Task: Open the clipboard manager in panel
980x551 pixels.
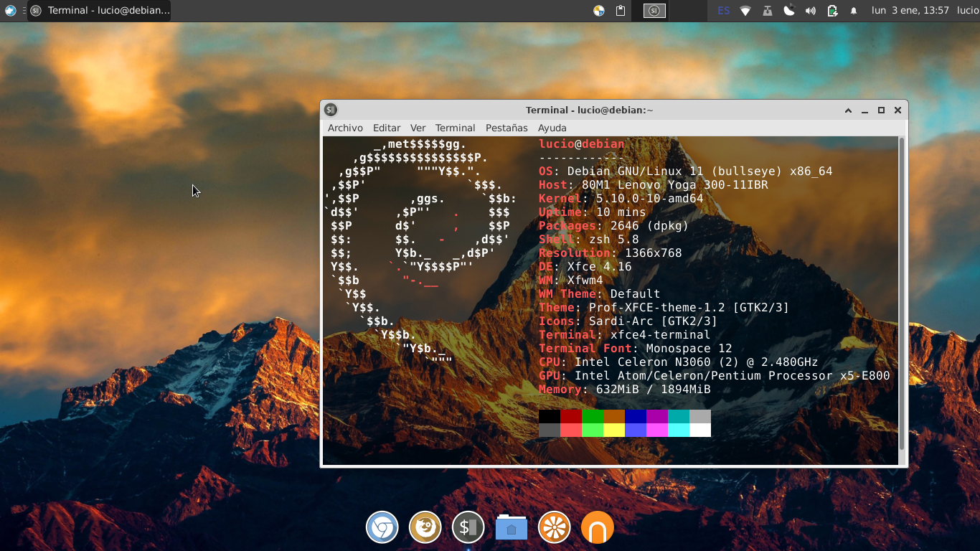Action: point(621,11)
